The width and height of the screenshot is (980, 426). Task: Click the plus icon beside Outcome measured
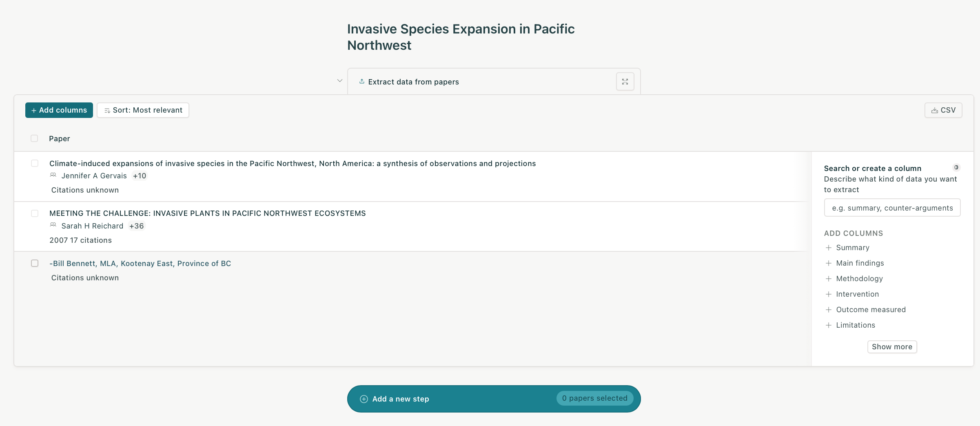coord(828,310)
